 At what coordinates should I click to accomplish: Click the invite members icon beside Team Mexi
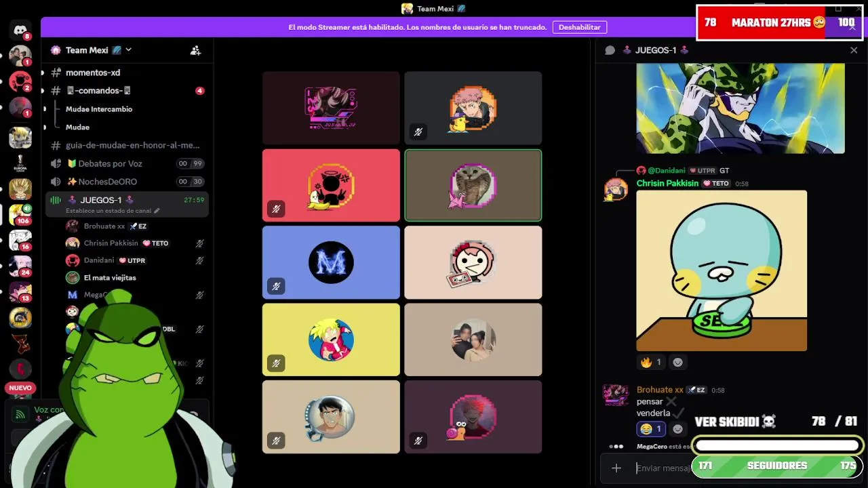(x=195, y=50)
